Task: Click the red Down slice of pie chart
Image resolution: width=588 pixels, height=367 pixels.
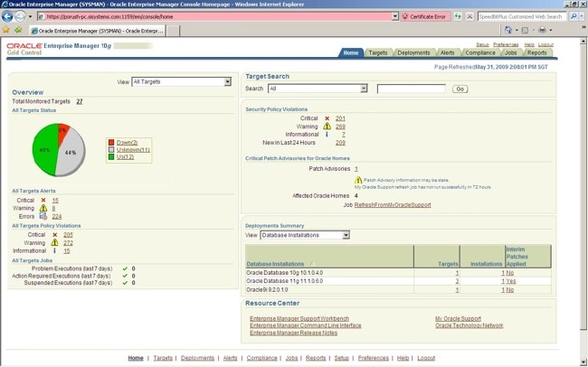Action: [x=62, y=133]
